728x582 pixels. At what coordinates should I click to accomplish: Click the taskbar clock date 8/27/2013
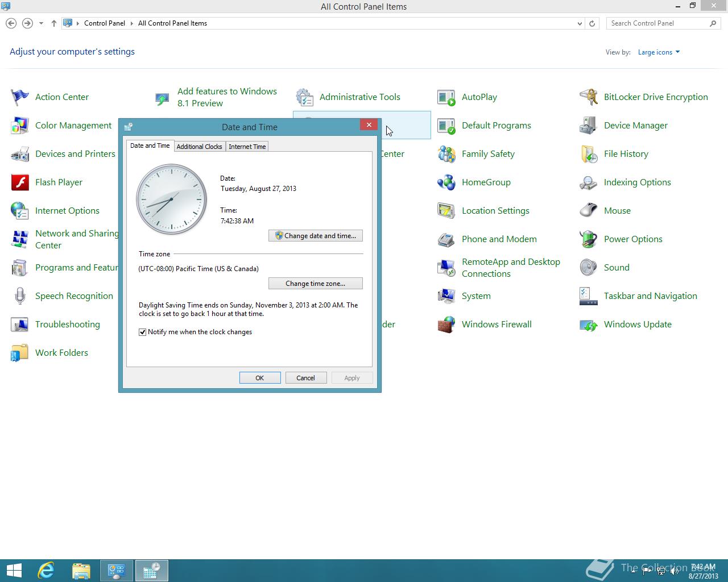703,576
